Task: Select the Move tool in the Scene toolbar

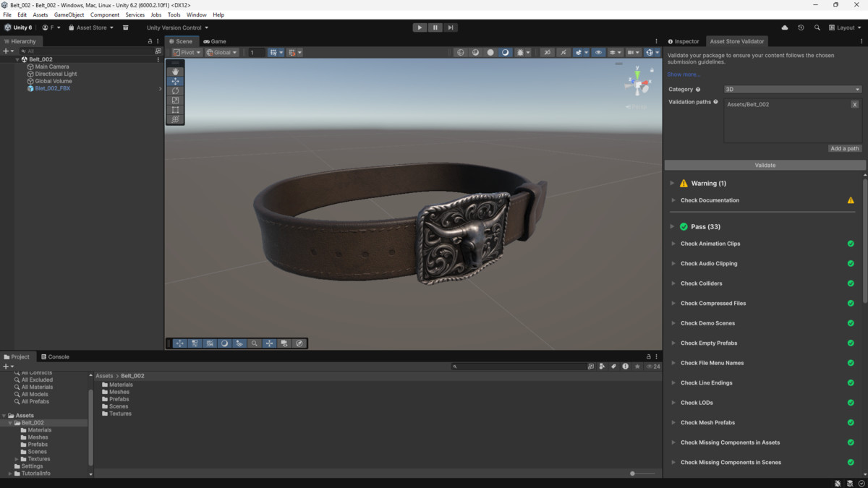Action: [x=175, y=80]
